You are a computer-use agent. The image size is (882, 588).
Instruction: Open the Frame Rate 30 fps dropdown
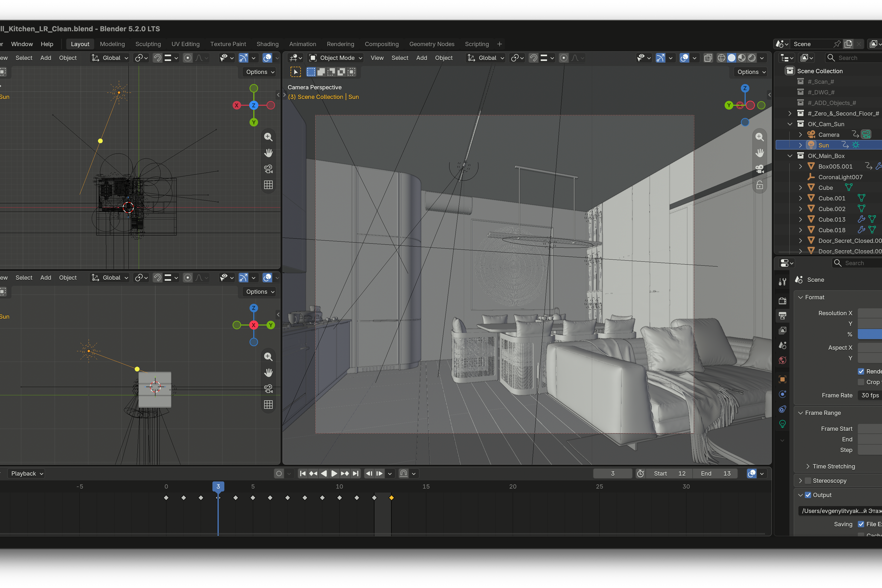(870, 396)
